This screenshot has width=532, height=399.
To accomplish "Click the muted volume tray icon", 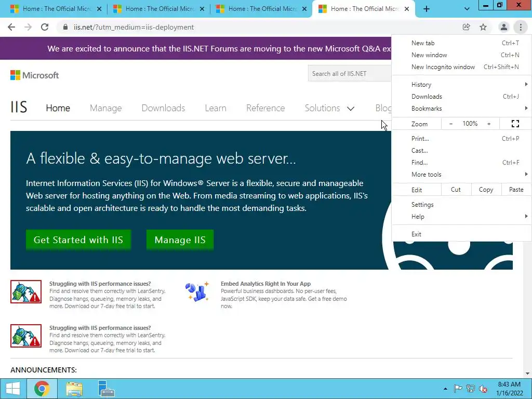I will point(484,389).
